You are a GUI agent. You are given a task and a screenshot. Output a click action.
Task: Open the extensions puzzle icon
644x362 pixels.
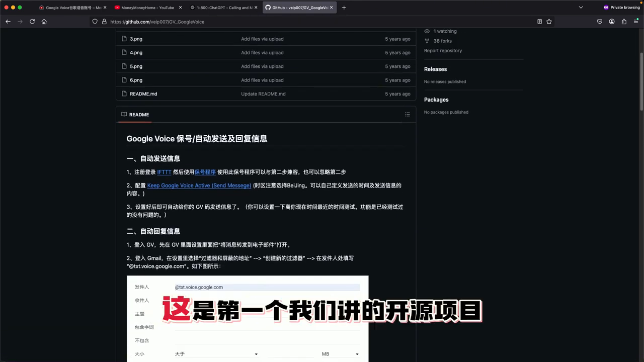coord(624,22)
